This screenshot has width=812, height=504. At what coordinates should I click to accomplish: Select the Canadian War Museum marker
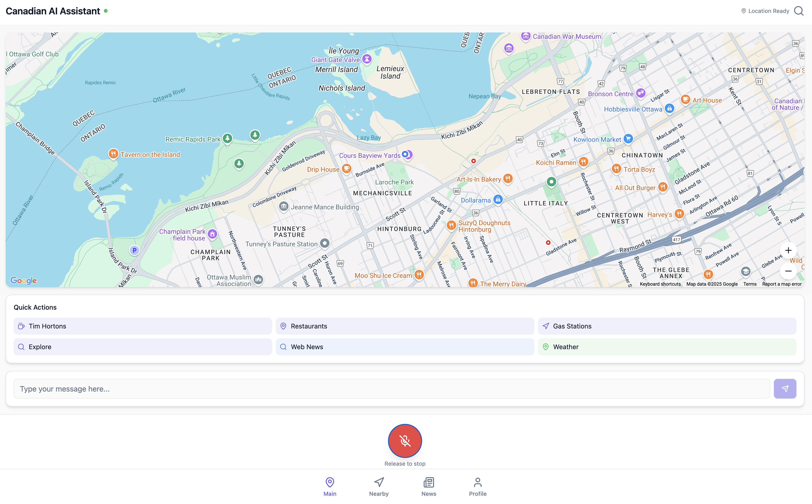tap(526, 36)
